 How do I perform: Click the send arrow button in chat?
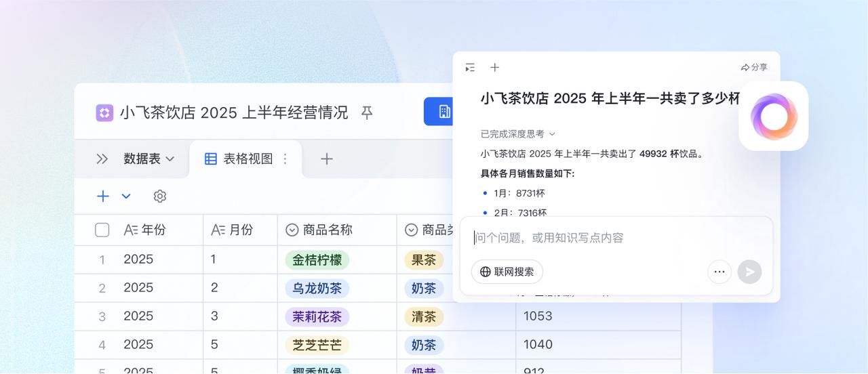(x=749, y=272)
